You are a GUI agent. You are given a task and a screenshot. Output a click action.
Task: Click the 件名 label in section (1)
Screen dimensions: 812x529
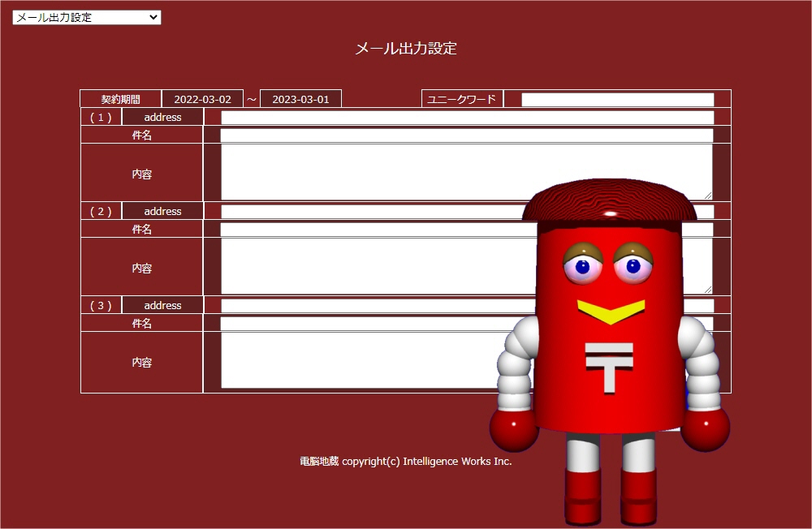click(141, 135)
